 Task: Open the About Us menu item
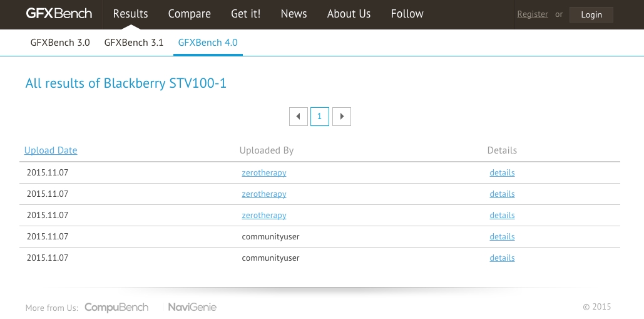click(x=349, y=14)
